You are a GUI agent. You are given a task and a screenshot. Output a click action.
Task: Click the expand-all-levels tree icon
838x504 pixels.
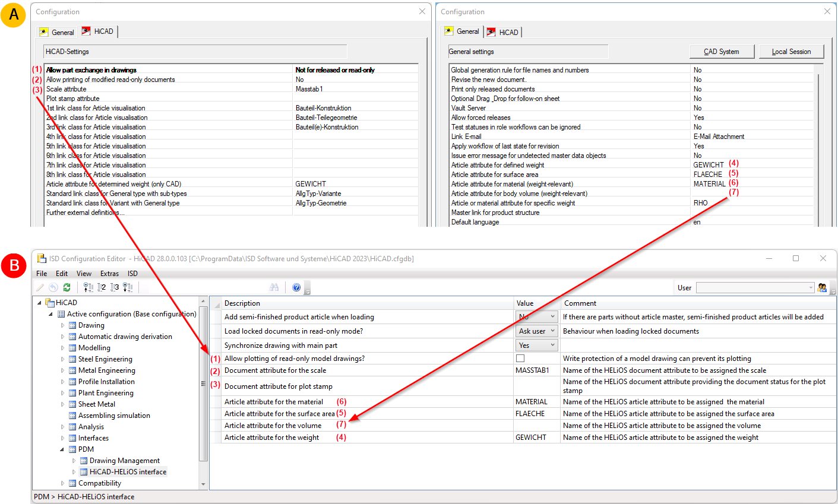[x=128, y=287]
